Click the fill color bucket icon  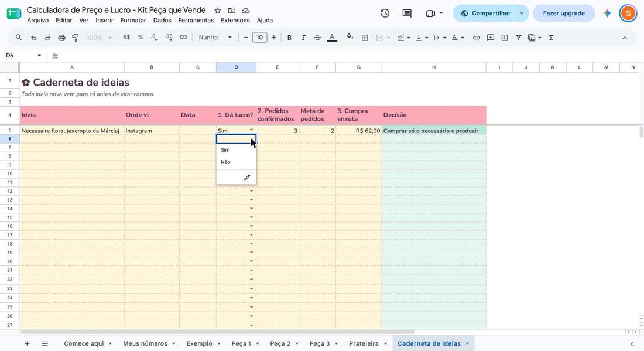350,37
